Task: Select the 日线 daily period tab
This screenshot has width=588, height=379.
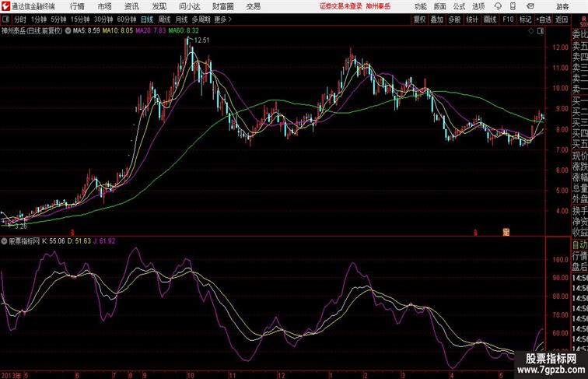Action: click(x=147, y=19)
